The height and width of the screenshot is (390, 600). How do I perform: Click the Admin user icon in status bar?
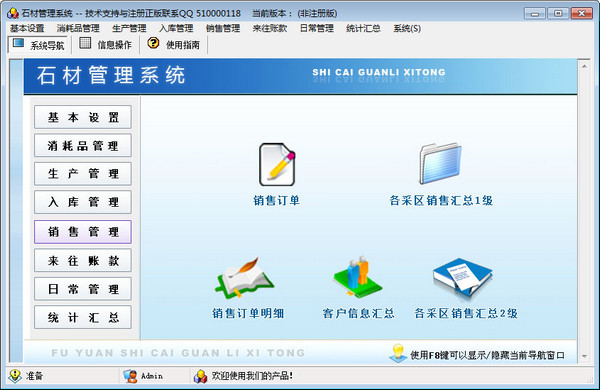click(130, 376)
